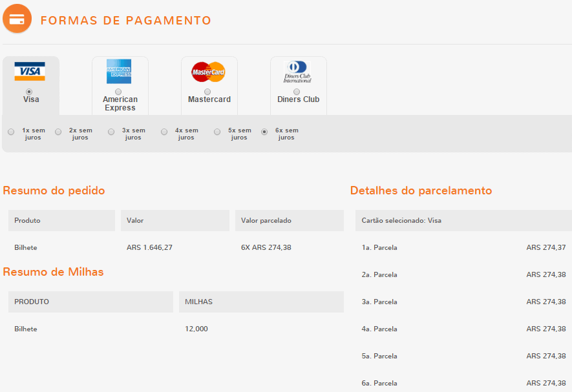Click the orange credit card payment icon

[17, 19]
